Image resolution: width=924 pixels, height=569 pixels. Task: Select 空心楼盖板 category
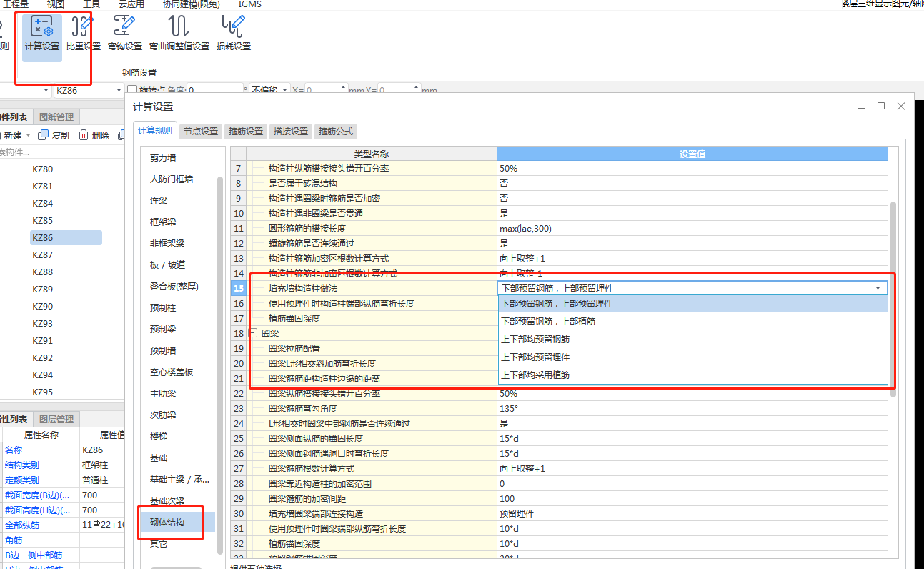point(172,372)
